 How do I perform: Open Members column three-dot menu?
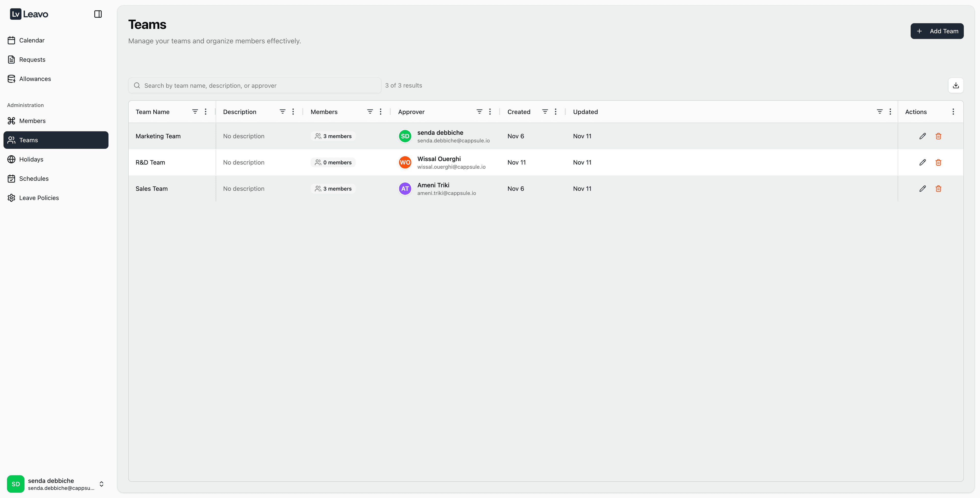(381, 112)
